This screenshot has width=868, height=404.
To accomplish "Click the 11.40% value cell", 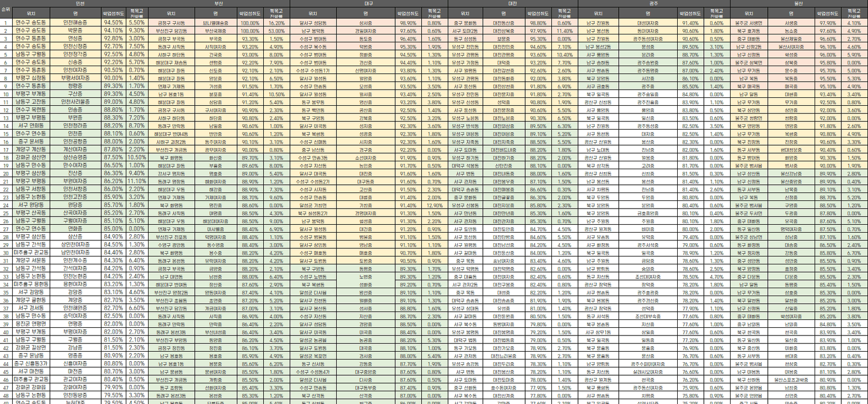I will click(564, 31).
